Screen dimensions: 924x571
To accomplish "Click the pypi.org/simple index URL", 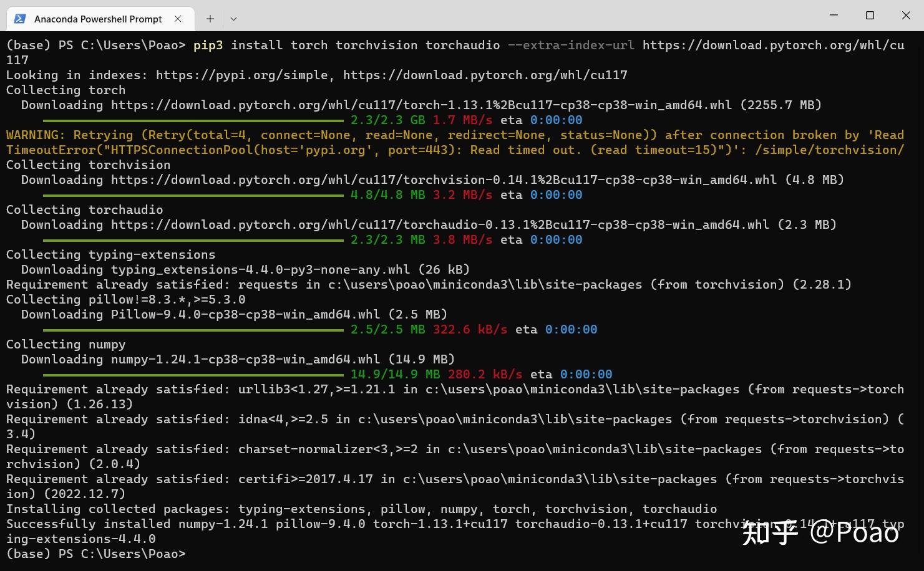I will [x=243, y=75].
